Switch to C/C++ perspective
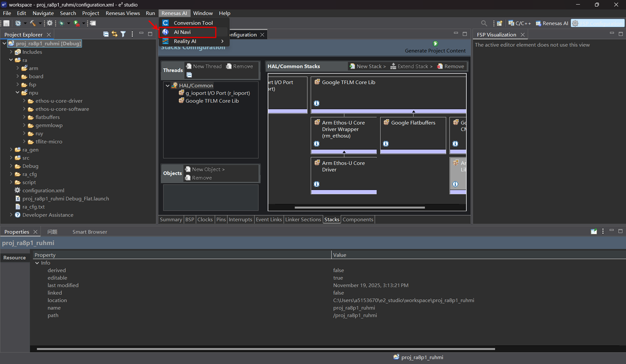Image resolution: width=626 pixels, height=364 pixels. coord(519,23)
